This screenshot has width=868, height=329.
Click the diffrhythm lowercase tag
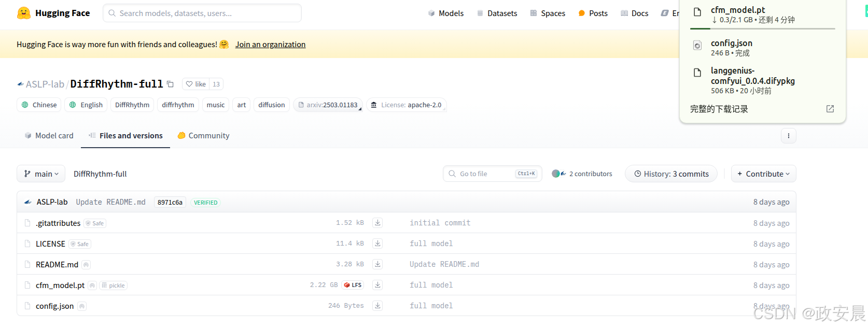point(178,105)
